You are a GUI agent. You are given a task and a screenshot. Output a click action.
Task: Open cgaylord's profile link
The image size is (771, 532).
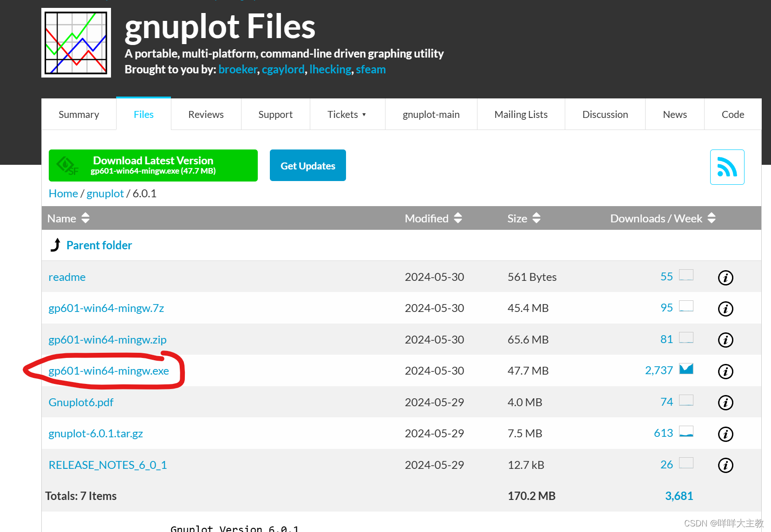283,69
